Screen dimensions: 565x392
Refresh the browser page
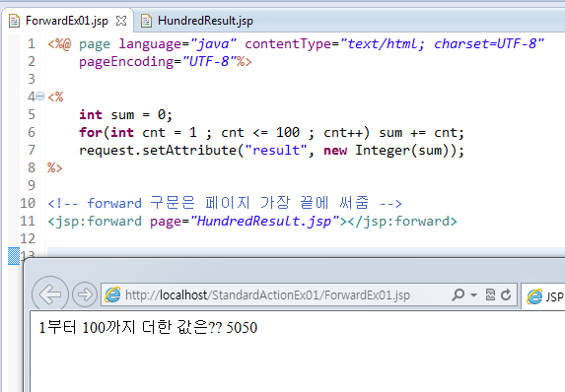pos(506,294)
